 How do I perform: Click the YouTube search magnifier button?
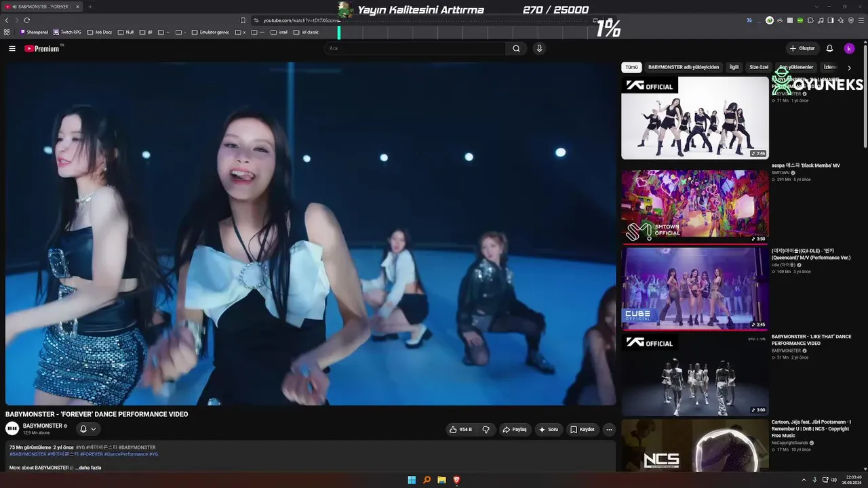pos(516,48)
